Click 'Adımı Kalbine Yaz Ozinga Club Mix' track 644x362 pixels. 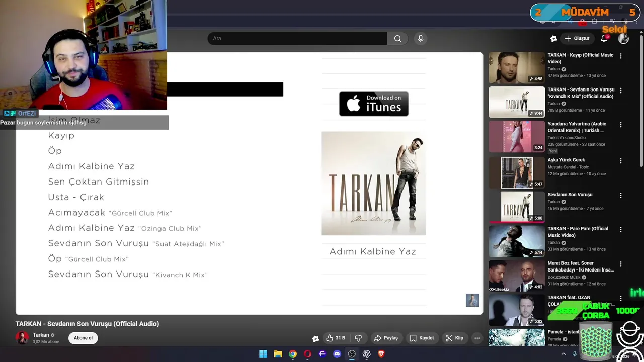(125, 228)
